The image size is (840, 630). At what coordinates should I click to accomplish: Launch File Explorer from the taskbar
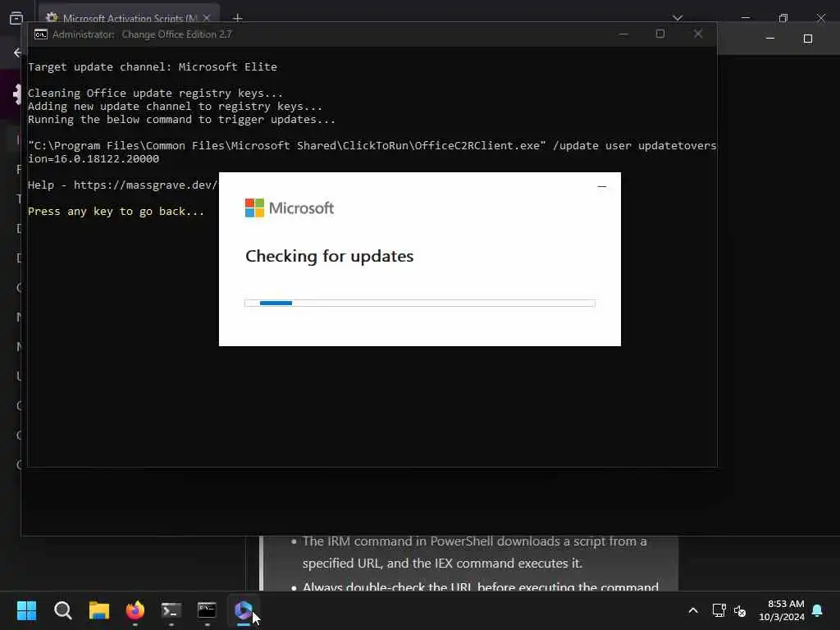coord(99,610)
